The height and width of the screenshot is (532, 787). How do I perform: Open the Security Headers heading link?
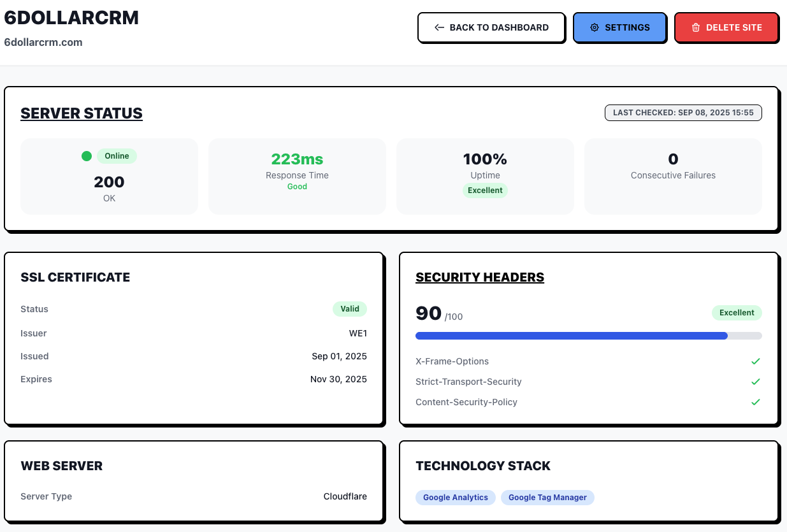point(480,277)
